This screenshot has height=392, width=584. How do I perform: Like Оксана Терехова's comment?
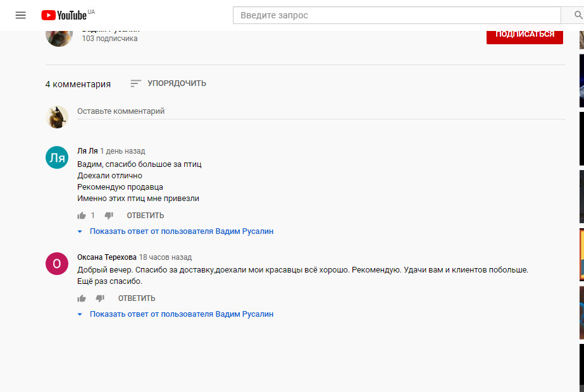point(82,298)
